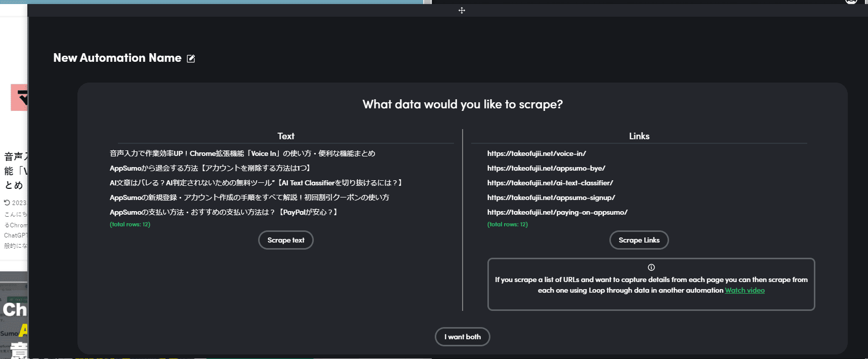Choose the I want both button

click(462, 337)
